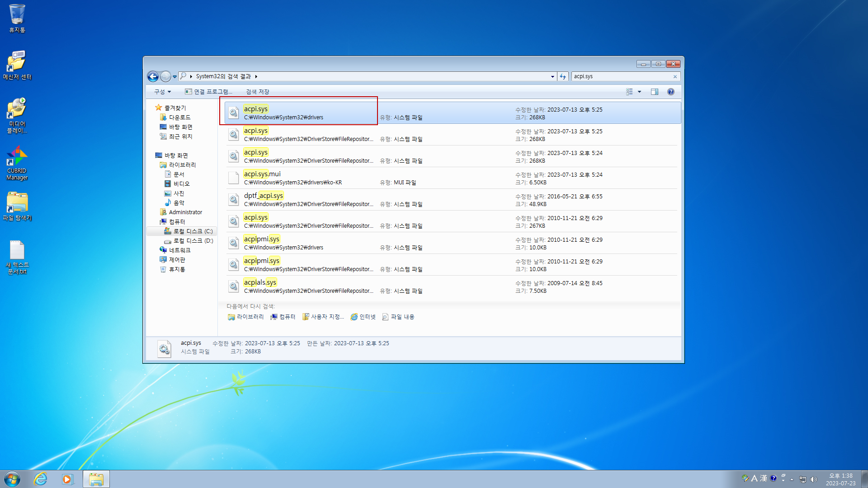868x488 pixels.
Task: Clear the acpi.sys search box with X
Action: pyautogui.click(x=675, y=76)
